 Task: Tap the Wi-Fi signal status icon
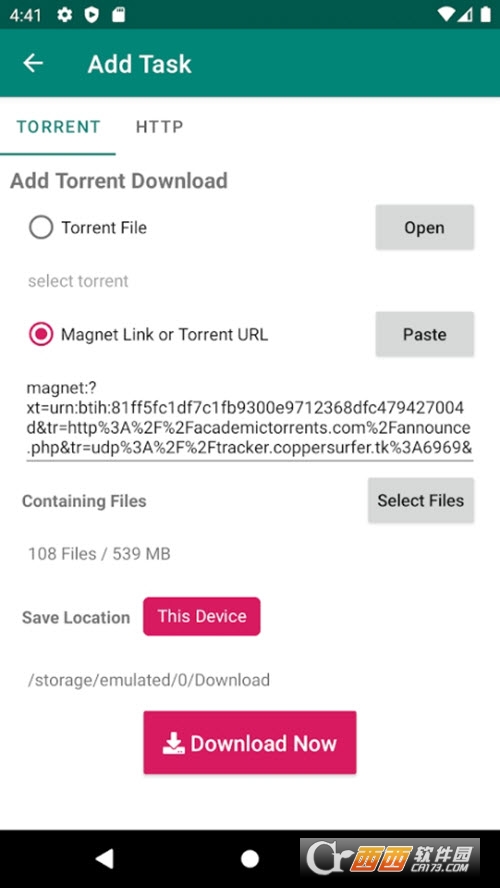click(447, 15)
